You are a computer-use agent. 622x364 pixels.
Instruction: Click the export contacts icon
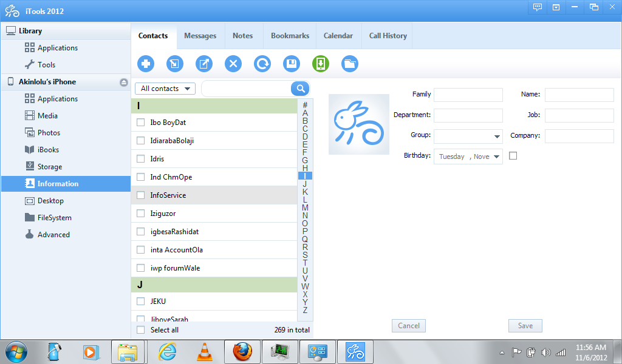click(204, 64)
